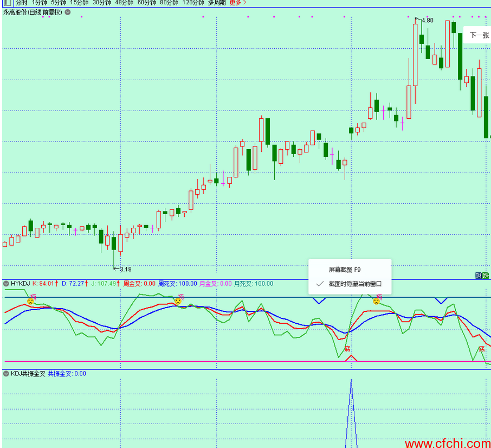Click the 周金叉: 0.00 readout
This screenshot has height=448, width=491.
[139, 284]
